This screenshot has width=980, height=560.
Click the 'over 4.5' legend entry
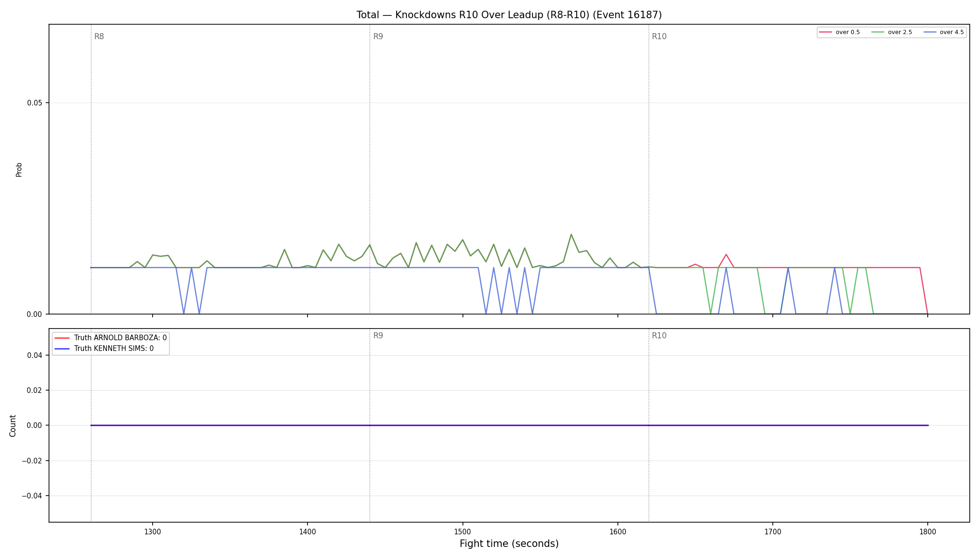point(944,32)
